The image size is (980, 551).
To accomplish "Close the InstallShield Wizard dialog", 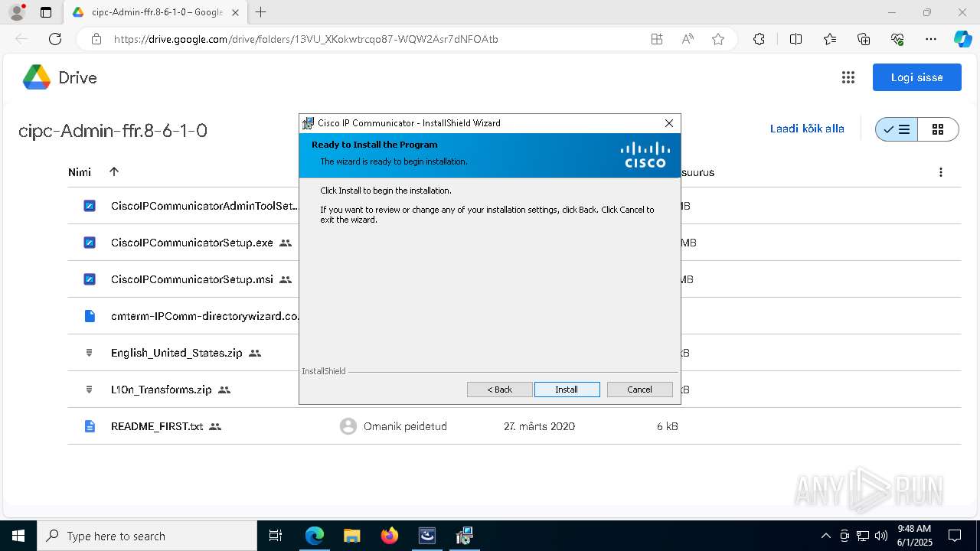I will (x=668, y=123).
